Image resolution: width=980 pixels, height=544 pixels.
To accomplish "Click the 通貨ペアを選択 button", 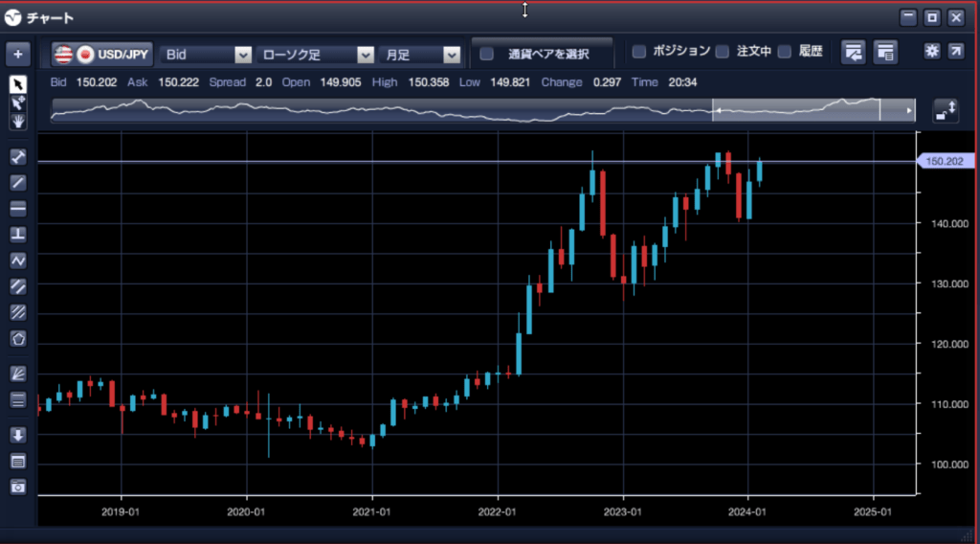I will (541, 54).
